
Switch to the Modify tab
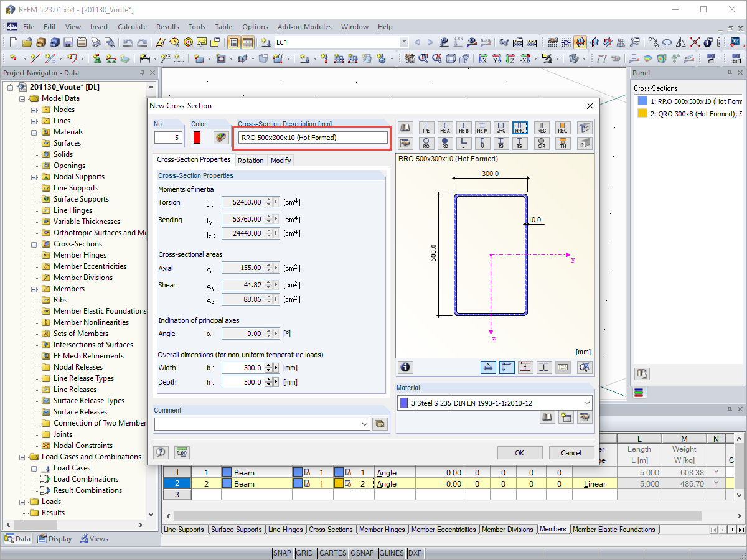tap(281, 161)
